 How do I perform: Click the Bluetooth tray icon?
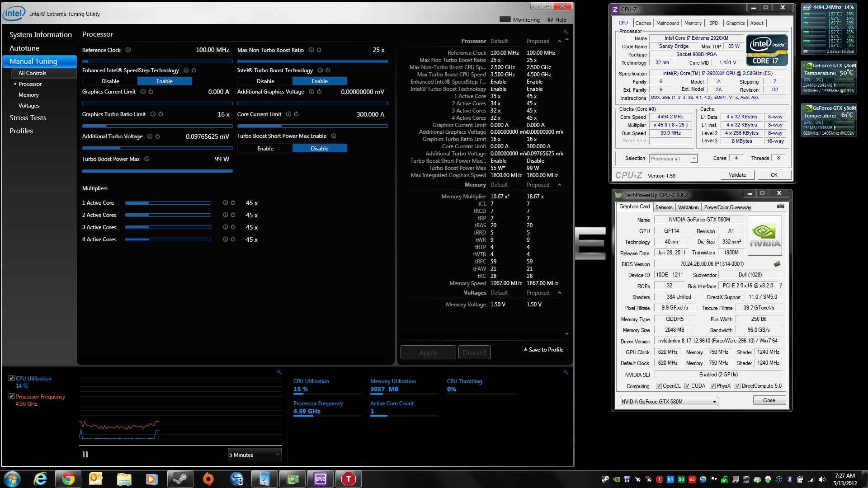coord(790,479)
